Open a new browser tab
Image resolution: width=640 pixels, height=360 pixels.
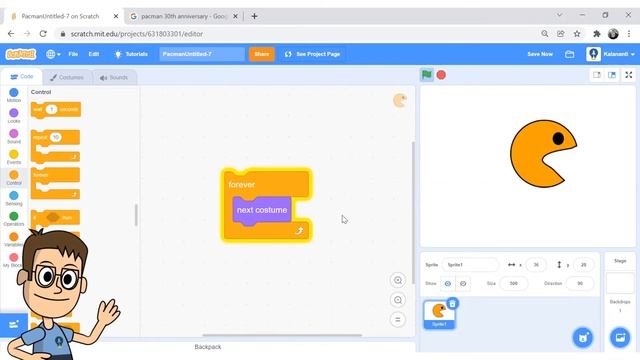[x=254, y=16]
